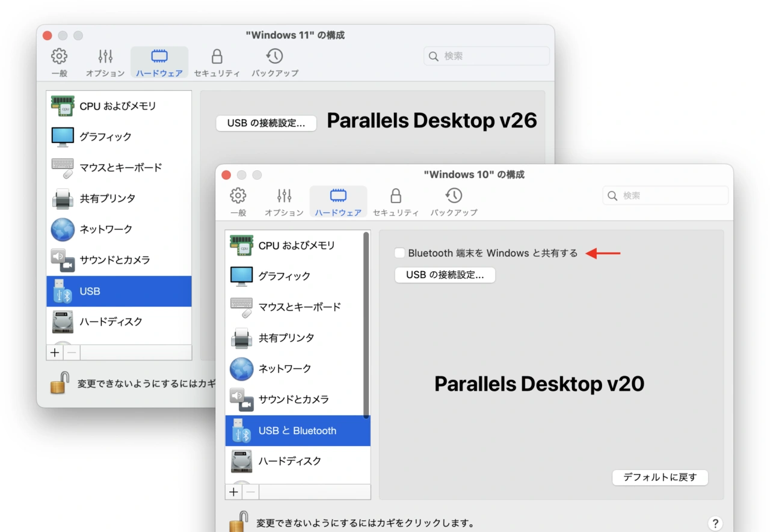Enable Bluetooth 端末を Windows と共有する
Viewport: 770px width, 532px height.
399,253
